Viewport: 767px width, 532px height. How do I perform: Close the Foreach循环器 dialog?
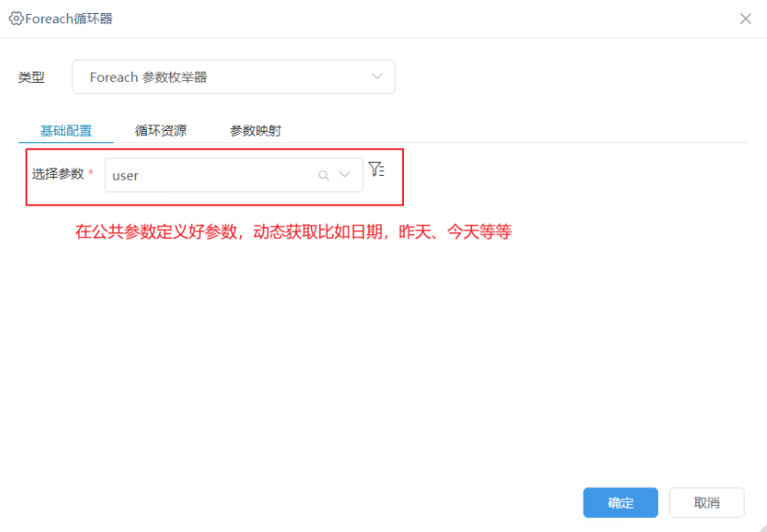(746, 19)
